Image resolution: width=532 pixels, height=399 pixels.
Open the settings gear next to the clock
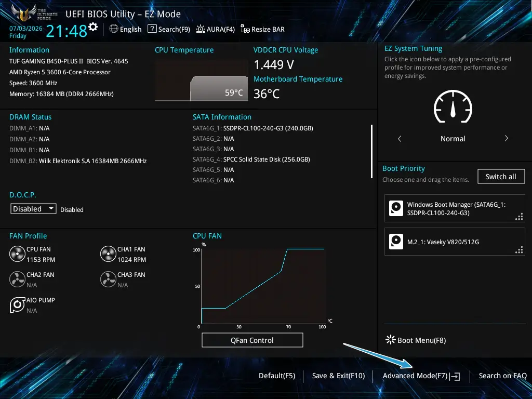[x=93, y=27]
